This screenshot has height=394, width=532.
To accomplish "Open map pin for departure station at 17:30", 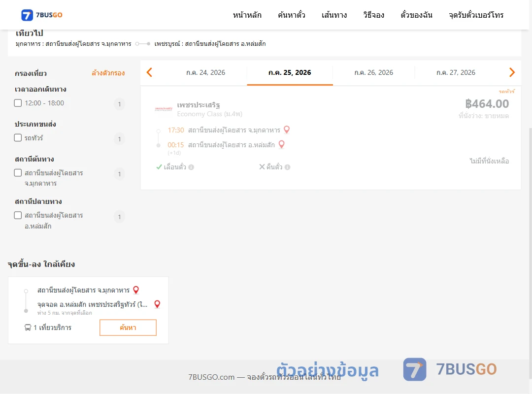I will pos(287,130).
